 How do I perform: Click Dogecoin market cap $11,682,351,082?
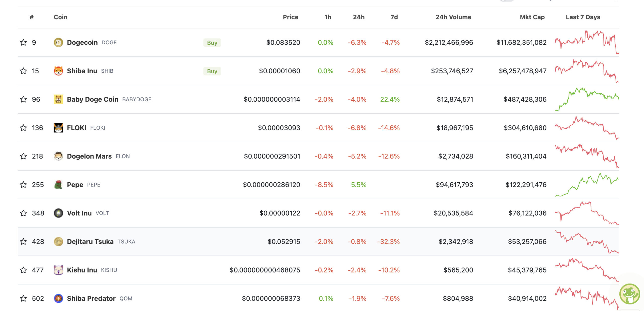[x=521, y=42]
